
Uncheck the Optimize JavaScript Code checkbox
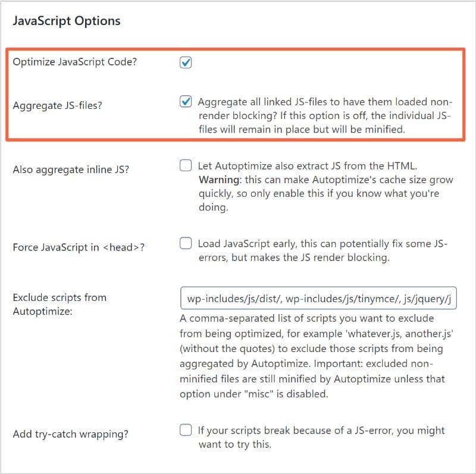tap(186, 62)
